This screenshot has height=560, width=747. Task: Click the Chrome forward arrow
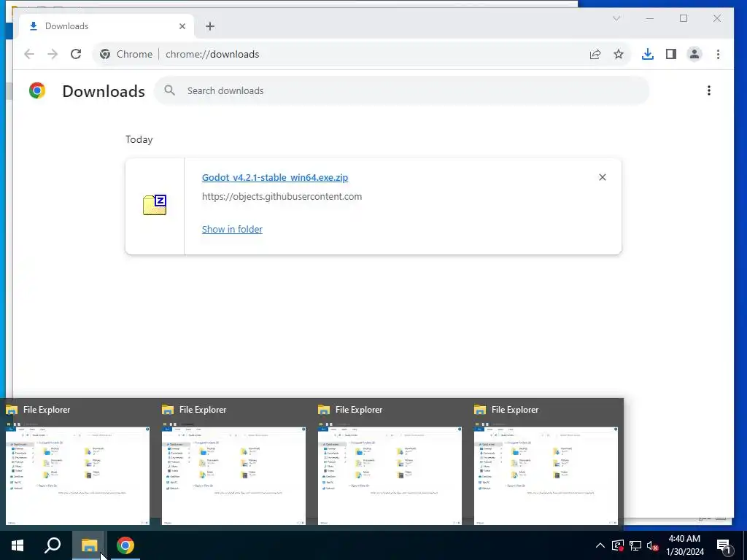(x=53, y=54)
